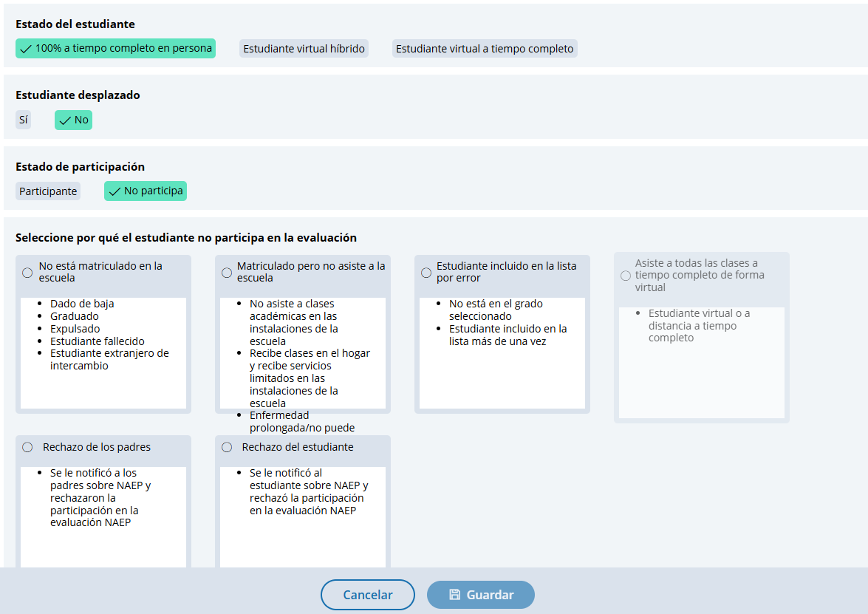Click the 'No participa' option
The height and width of the screenshot is (614, 868).
pos(146,191)
